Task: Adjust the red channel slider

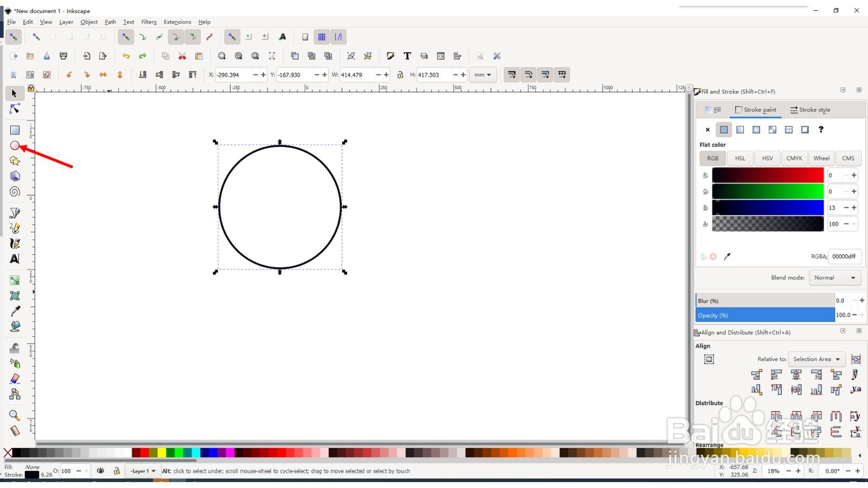Action: pyautogui.click(x=768, y=175)
